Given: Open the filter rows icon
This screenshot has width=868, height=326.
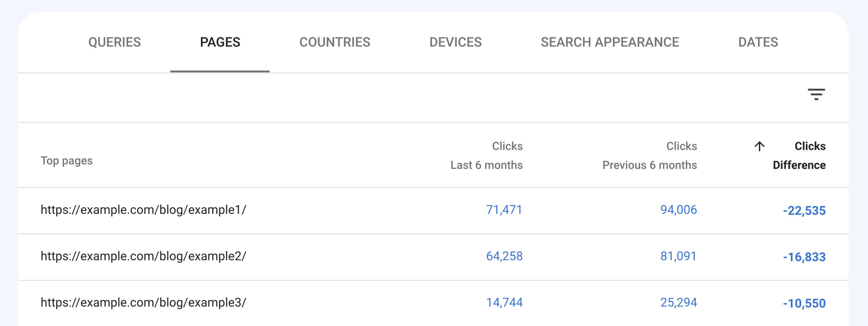Looking at the screenshot, I should tap(816, 94).
